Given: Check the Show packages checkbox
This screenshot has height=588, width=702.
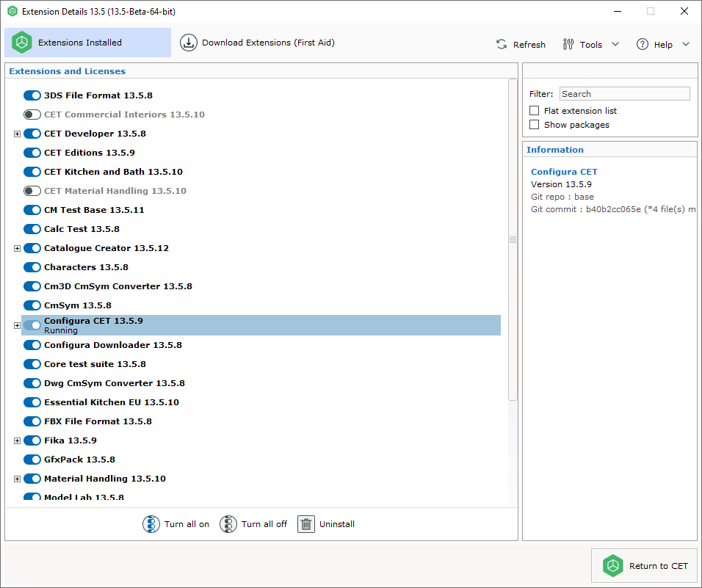Looking at the screenshot, I should [x=534, y=124].
